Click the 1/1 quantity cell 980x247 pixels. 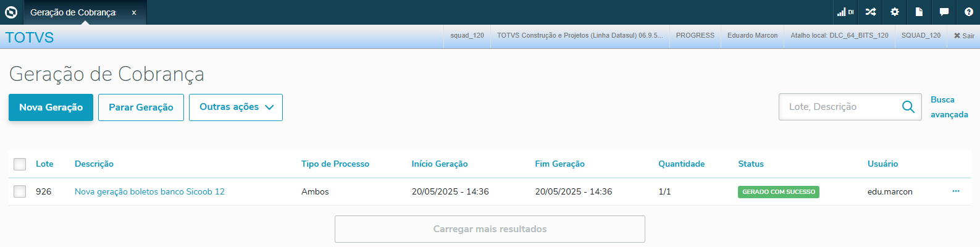click(x=664, y=191)
